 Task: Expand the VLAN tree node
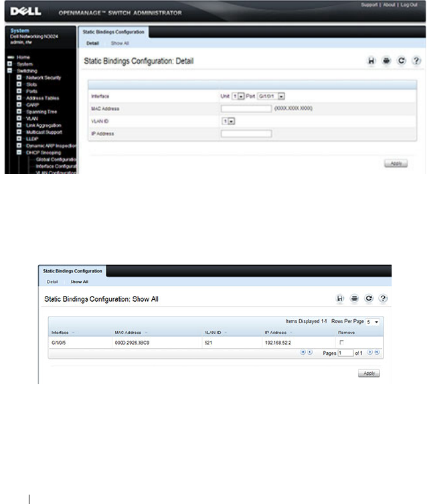click(19, 118)
